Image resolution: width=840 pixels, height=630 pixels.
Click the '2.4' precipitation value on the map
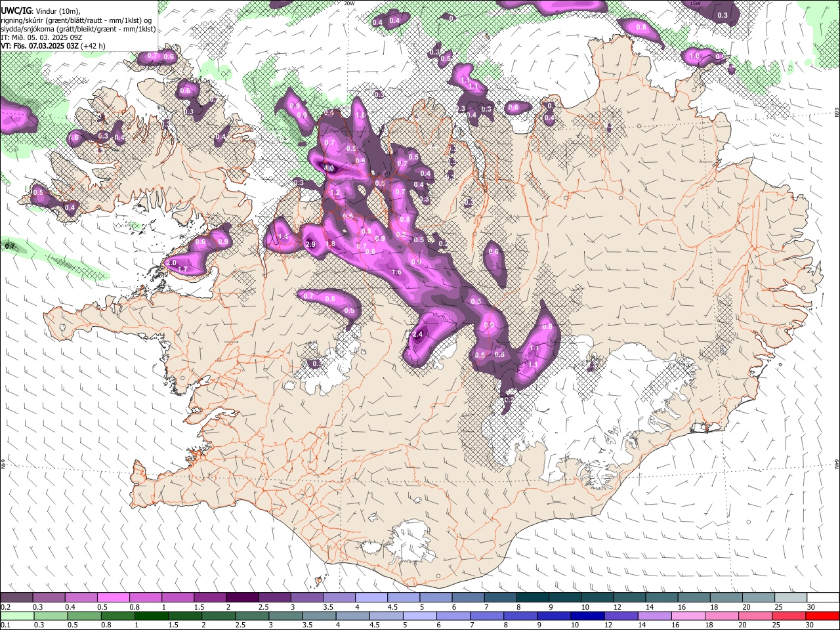pyautogui.click(x=417, y=335)
